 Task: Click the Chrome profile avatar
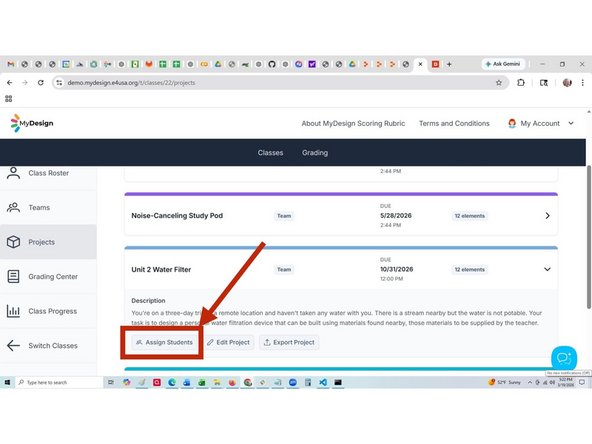click(x=567, y=83)
